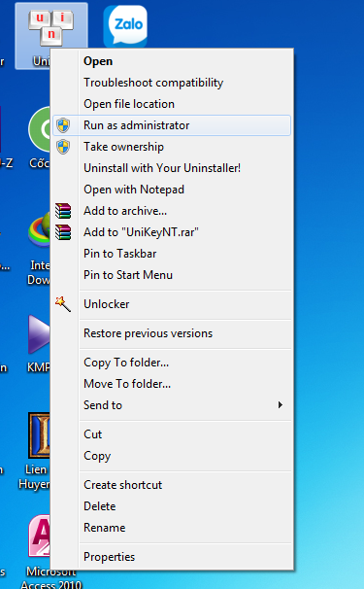Click the Unlocker wand icon
Screen dimensions: 364x589
pyautogui.click(x=63, y=304)
